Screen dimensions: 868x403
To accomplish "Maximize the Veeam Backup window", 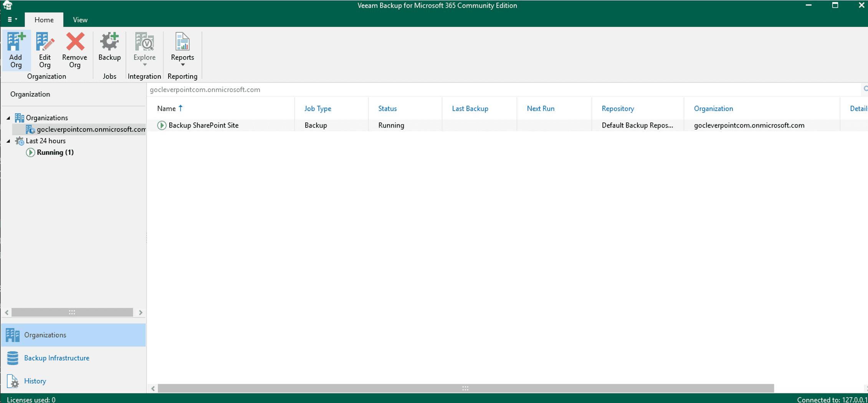I will [x=835, y=5].
